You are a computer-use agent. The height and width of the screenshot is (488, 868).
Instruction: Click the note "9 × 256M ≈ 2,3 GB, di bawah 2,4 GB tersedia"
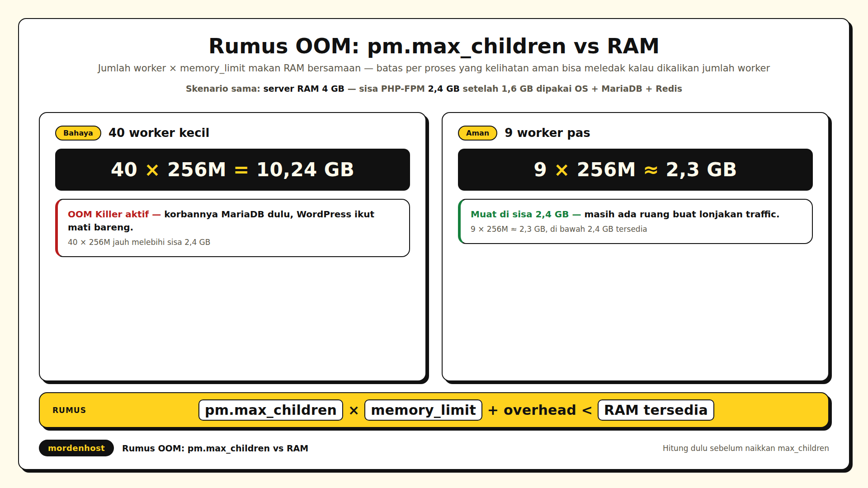[559, 229]
